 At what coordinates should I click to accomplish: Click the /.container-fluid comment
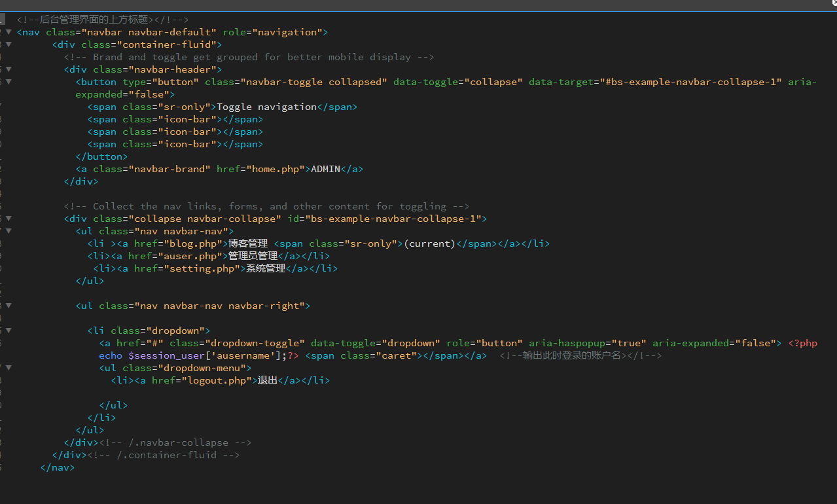coord(163,455)
